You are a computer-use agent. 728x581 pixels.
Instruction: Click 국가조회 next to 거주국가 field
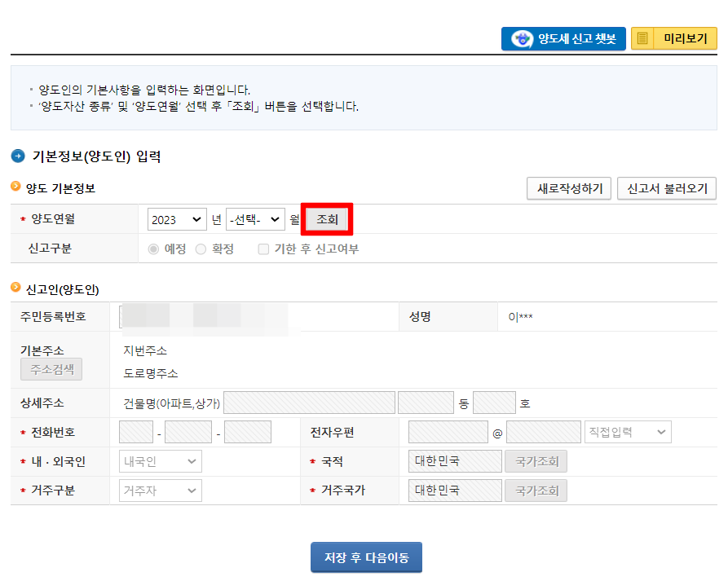click(536, 490)
